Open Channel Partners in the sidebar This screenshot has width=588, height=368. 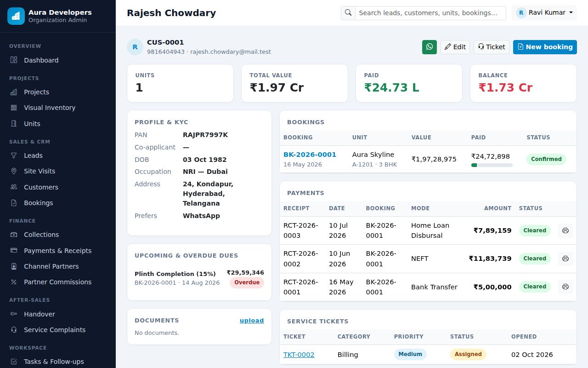click(x=58, y=266)
